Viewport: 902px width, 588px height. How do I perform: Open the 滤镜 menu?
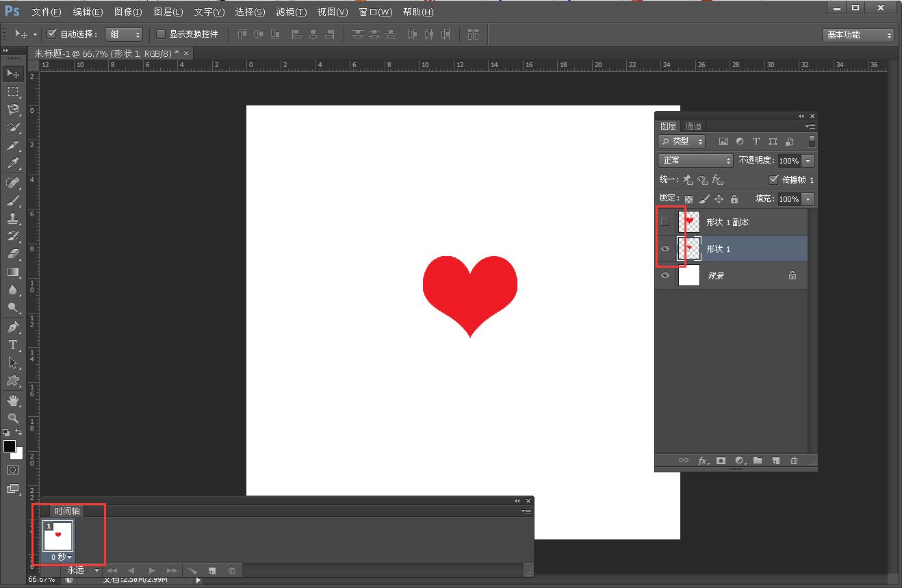tap(291, 12)
